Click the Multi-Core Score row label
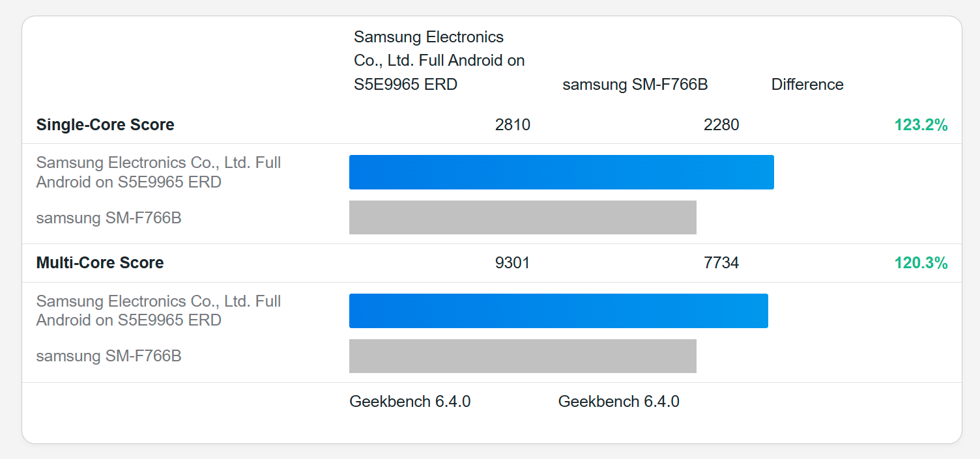This screenshot has width=980, height=459. pyautogui.click(x=100, y=263)
